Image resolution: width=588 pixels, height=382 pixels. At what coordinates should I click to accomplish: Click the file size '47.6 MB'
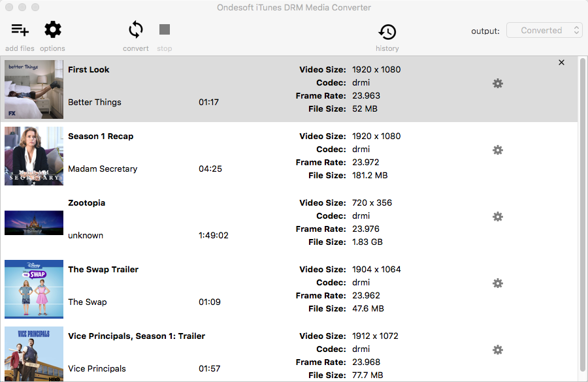click(x=368, y=309)
